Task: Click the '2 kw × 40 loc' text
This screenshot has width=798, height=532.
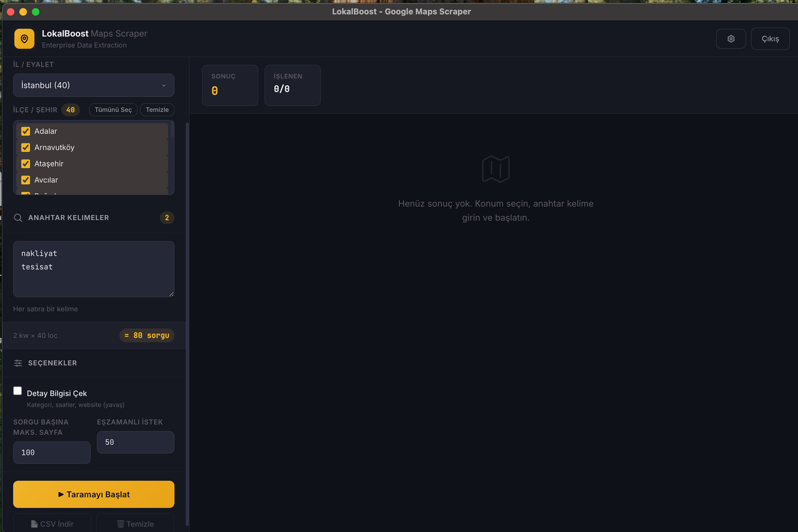Action: click(35, 336)
